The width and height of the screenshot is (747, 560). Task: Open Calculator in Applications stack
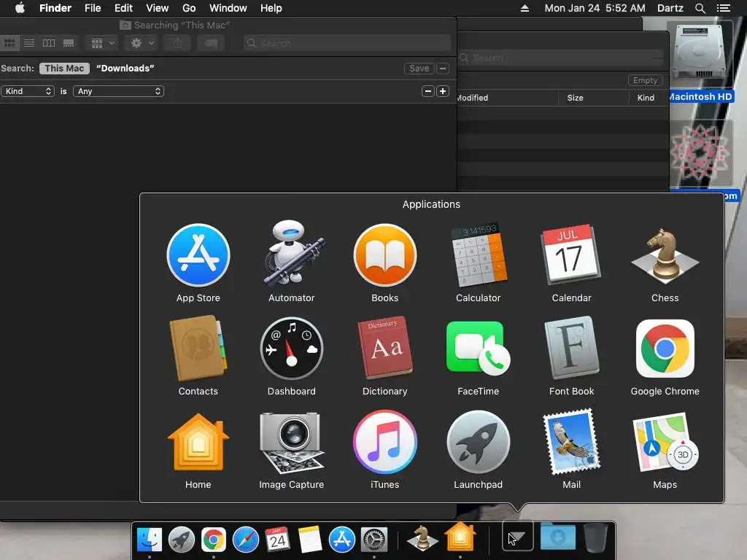pyautogui.click(x=479, y=254)
